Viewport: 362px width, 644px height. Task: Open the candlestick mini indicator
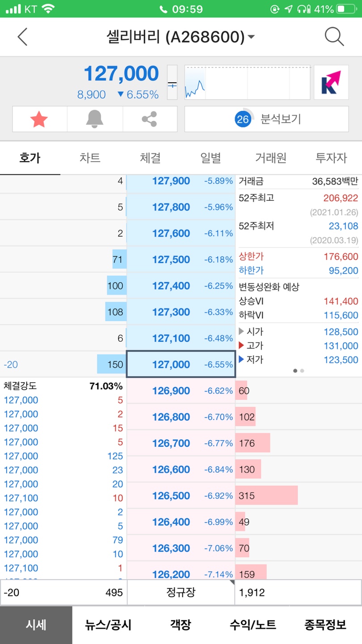(x=172, y=82)
